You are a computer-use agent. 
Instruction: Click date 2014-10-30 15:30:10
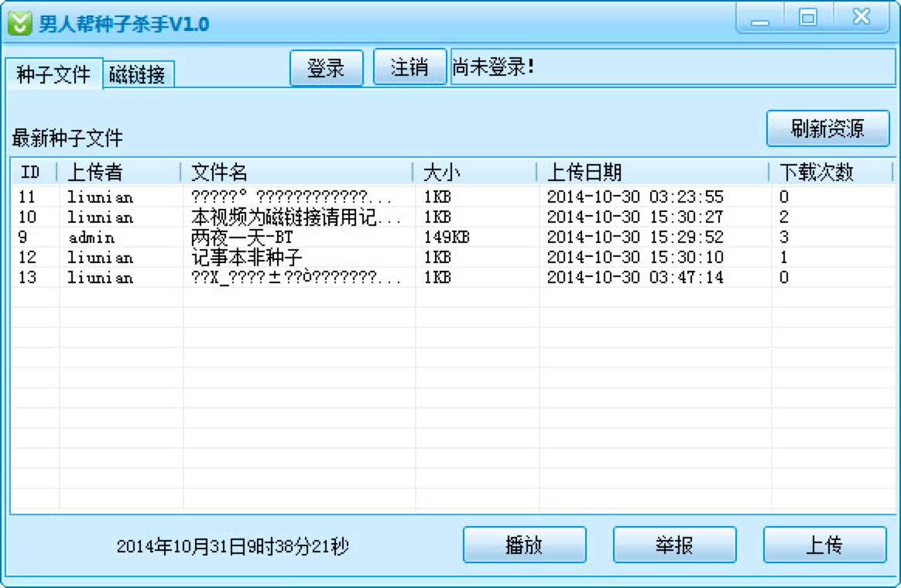pyautogui.click(x=635, y=257)
